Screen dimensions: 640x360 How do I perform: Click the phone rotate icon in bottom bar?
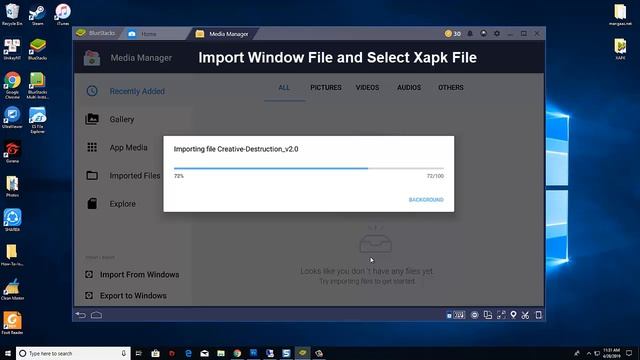click(538, 315)
